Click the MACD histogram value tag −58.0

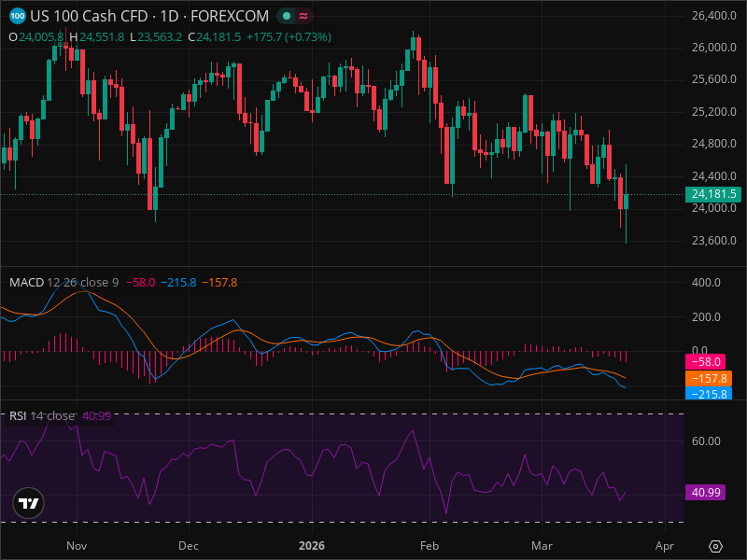click(705, 362)
